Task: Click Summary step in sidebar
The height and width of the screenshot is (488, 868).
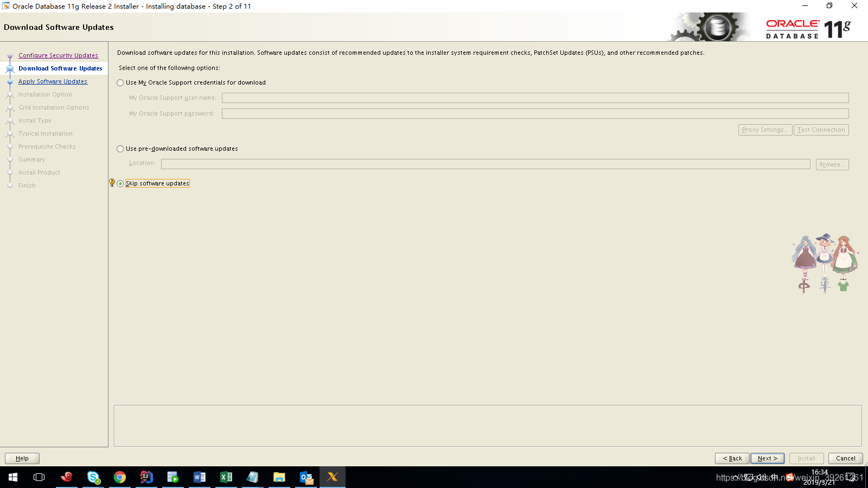Action: point(32,159)
